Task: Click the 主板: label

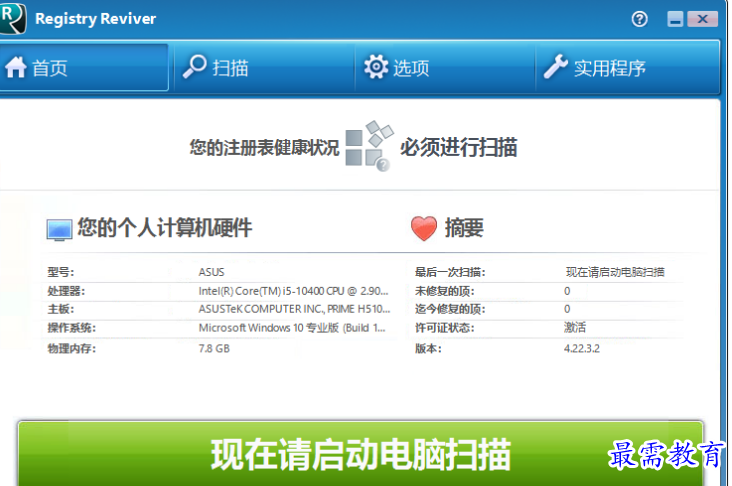Action: (x=61, y=309)
